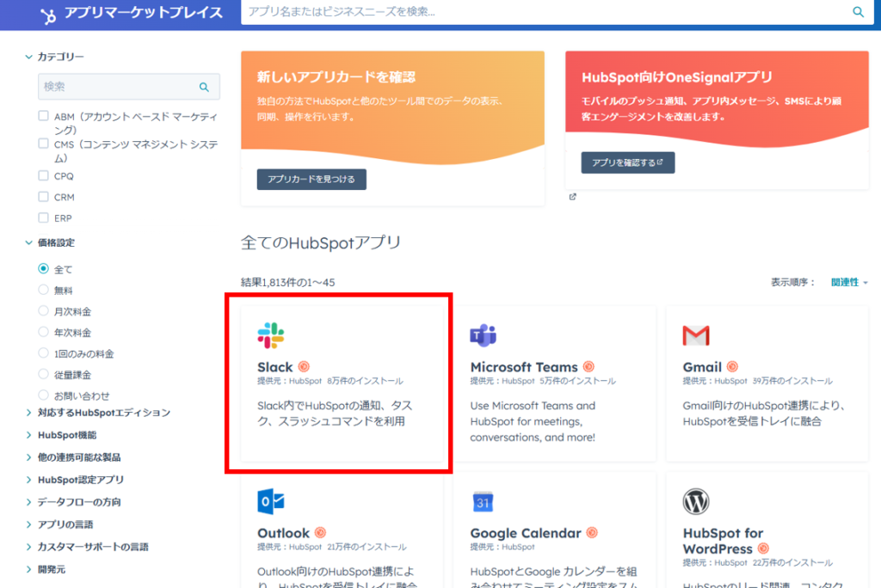Select the 無料 pricing radio button
This screenshot has height=588, width=881.
pos(43,290)
